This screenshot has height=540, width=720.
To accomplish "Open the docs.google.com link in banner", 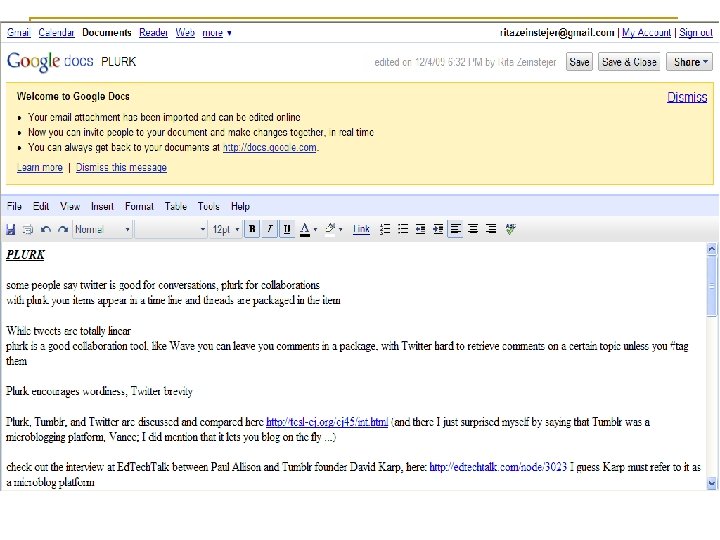I will pyautogui.click(x=270, y=147).
